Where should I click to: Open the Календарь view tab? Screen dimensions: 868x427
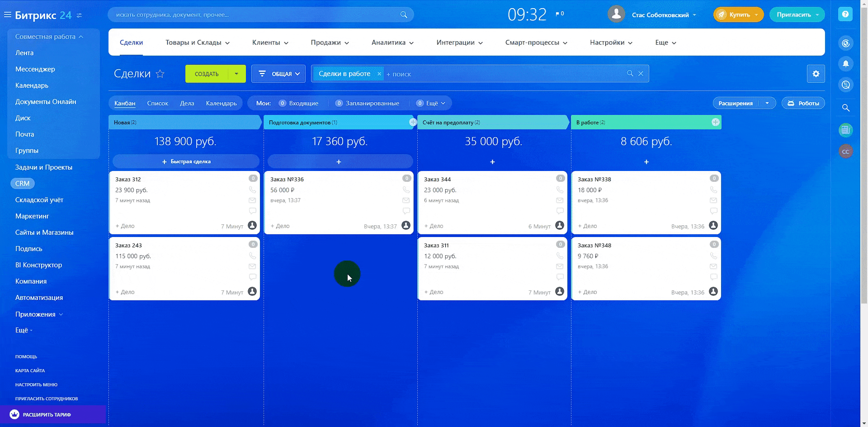(x=221, y=103)
